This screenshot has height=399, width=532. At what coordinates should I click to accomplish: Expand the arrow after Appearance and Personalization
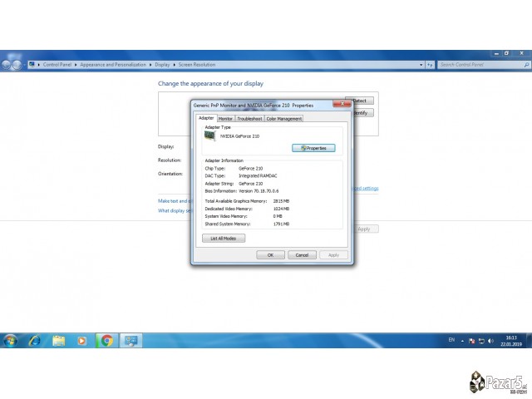pyautogui.click(x=150, y=65)
